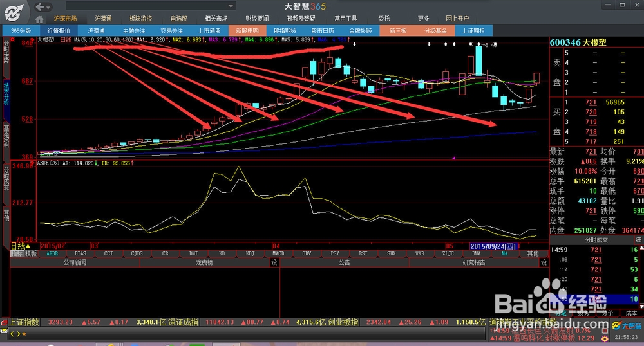Select the BIAS indicator
Image resolution: width=644 pixels, height=346 pixels.
coord(80,254)
